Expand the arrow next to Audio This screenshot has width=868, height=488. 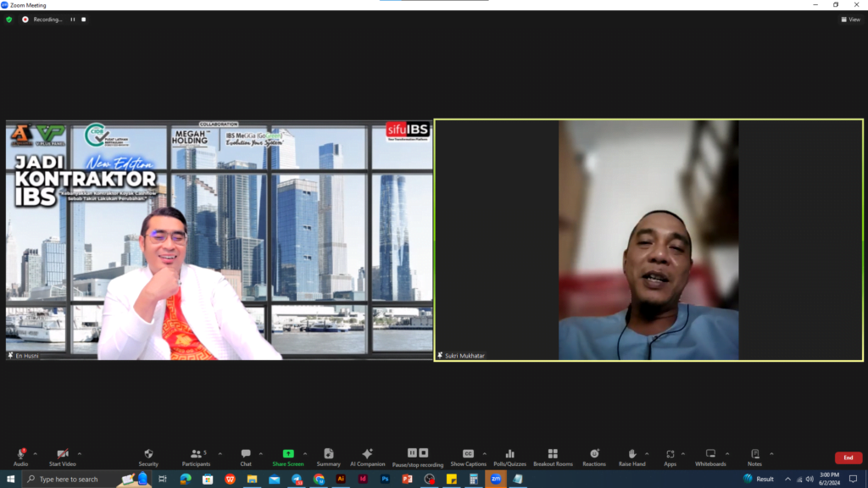click(x=35, y=453)
